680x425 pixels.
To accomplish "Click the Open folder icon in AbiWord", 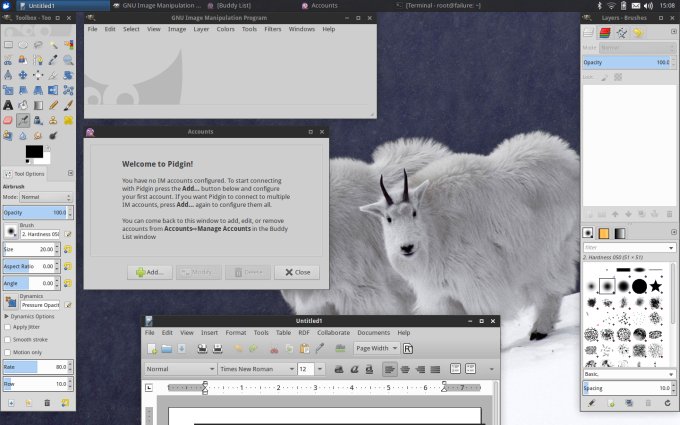I will click(167, 349).
